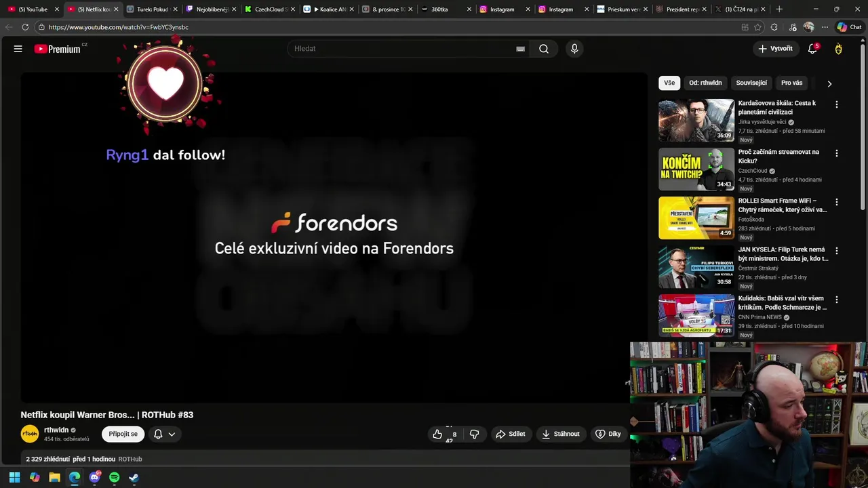Open the account avatar menu on YouTube
This screenshot has width=868, height=488.
838,49
